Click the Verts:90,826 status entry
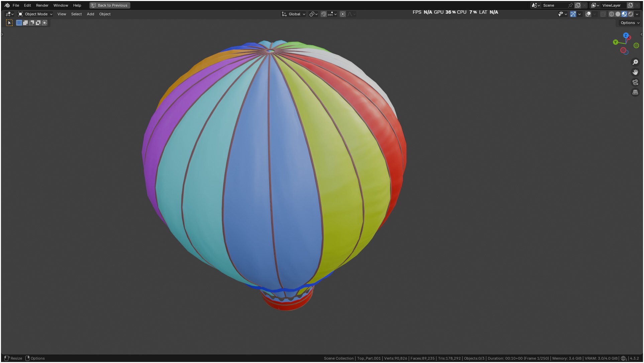 coord(396,358)
